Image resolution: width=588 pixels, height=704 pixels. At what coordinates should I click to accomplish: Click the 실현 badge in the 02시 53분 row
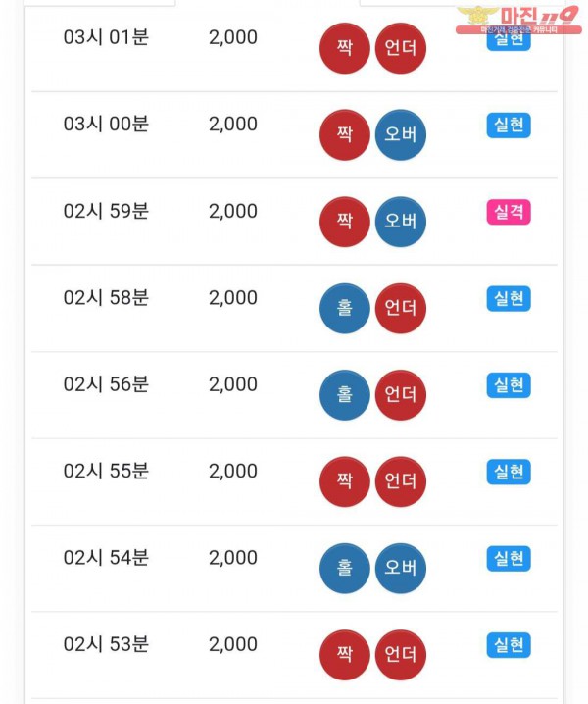pyautogui.click(x=509, y=645)
